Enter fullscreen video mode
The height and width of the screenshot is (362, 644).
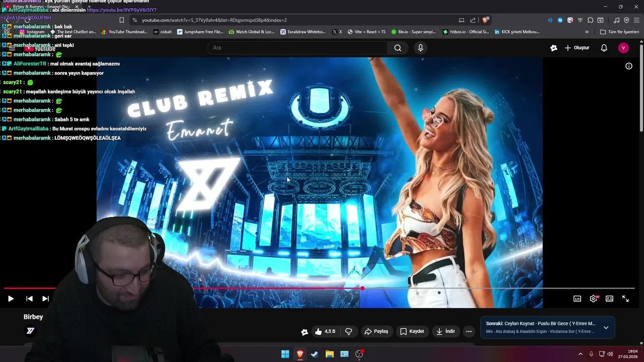(625, 299)
